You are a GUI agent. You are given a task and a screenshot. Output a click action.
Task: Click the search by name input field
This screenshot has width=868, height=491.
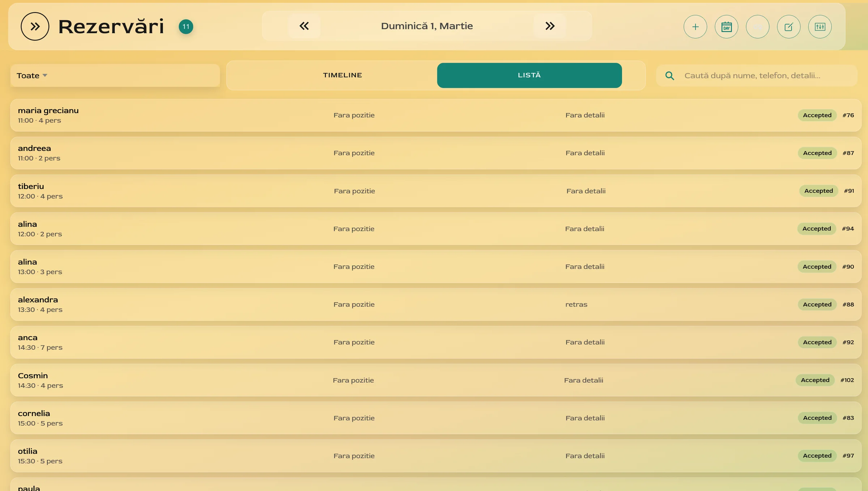click(x=752, y=76)
